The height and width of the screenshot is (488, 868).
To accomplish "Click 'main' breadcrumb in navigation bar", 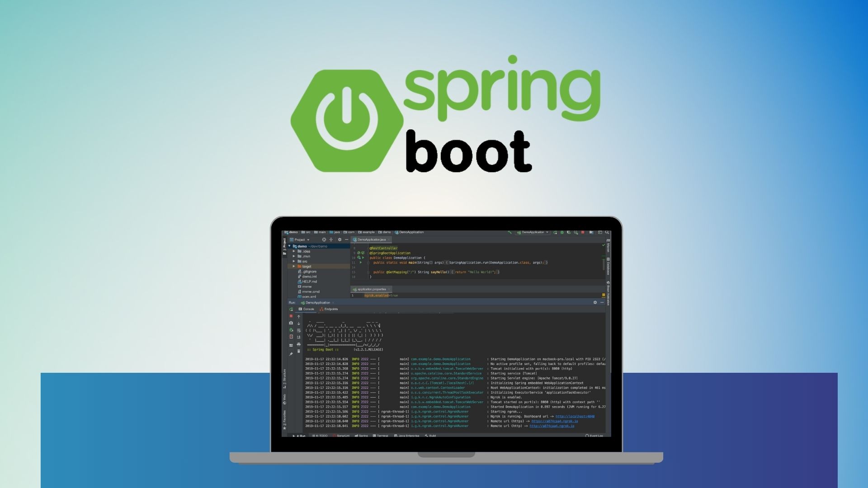I will [320, 232].
